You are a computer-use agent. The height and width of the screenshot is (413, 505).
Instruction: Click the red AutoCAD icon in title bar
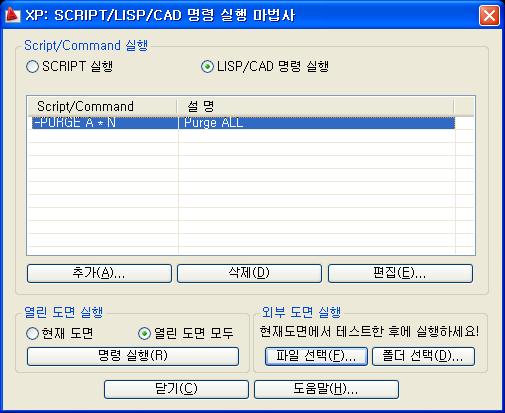point(13,15)
